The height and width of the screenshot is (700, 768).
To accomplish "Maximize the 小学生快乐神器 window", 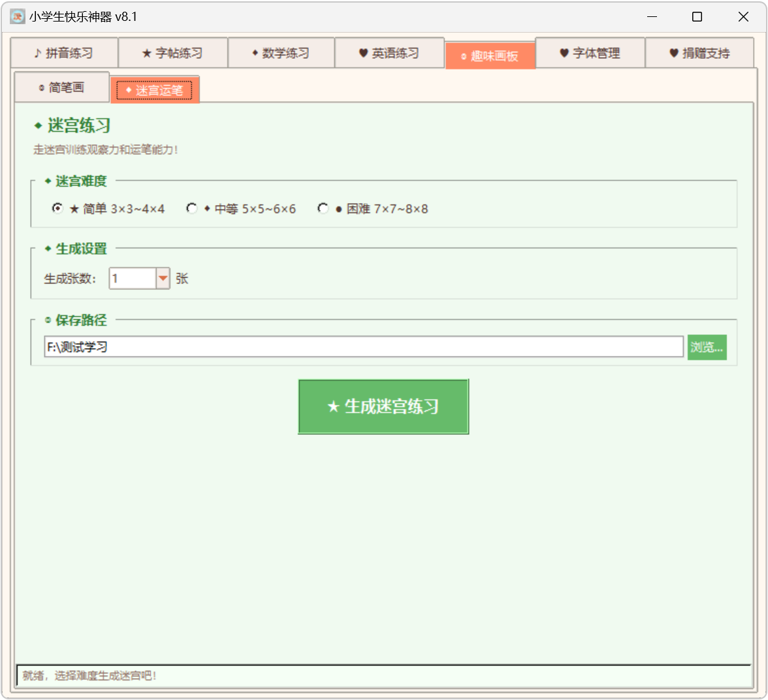I will pyautogui.click(x=697, y=17).
